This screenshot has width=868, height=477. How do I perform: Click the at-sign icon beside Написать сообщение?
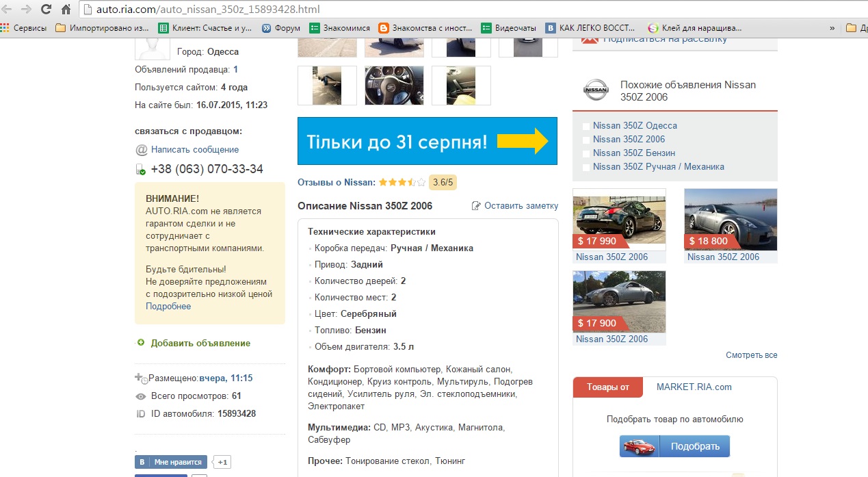(x=142, y=149)
